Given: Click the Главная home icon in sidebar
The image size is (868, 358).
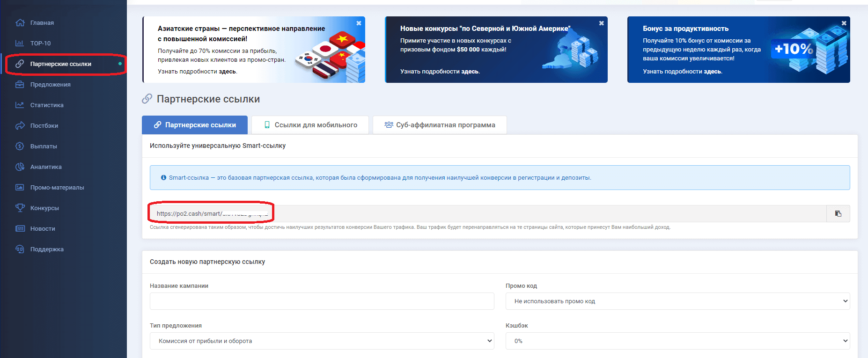Looking at the screenshot, I should coord(20,22).
